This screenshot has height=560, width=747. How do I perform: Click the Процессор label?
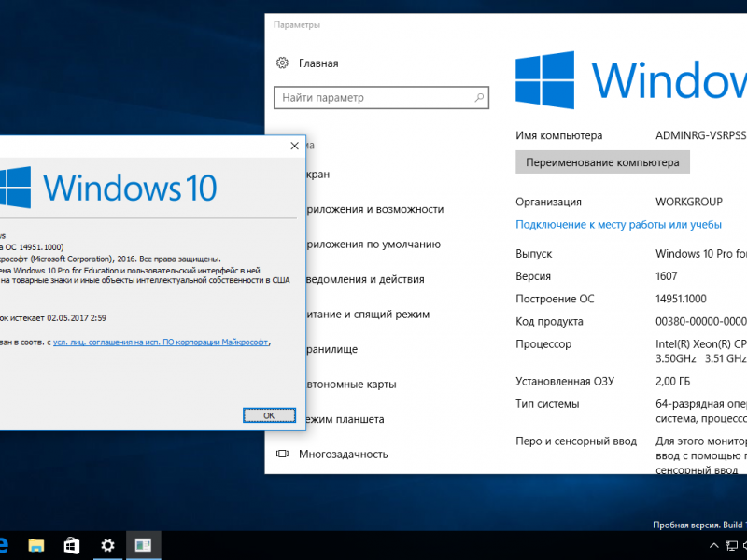tap(543, 343)
